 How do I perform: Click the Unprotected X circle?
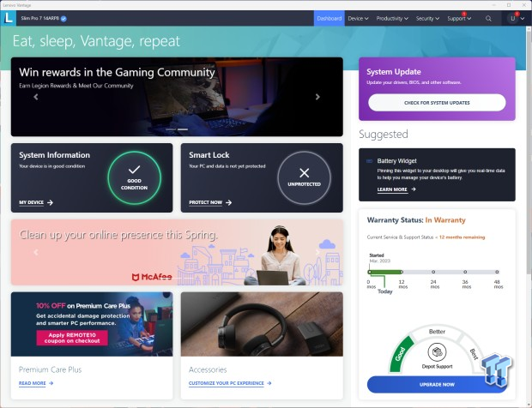click(x=304, y=178)
